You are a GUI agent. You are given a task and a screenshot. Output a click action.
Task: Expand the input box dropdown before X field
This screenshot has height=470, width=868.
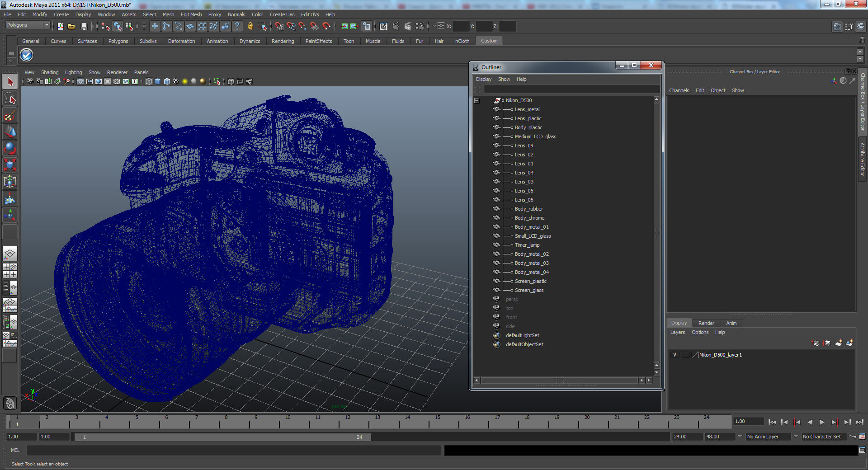(434, 26)
